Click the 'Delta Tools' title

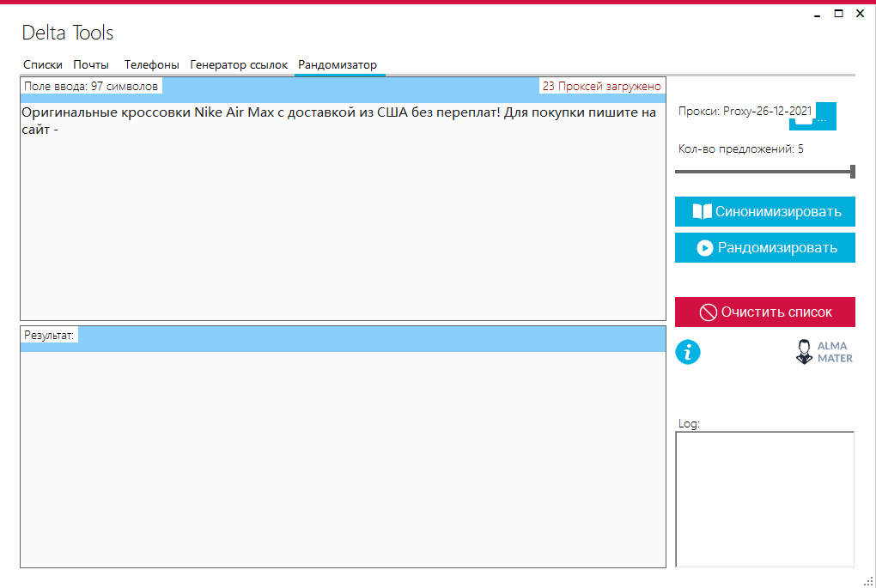[68, 33]
